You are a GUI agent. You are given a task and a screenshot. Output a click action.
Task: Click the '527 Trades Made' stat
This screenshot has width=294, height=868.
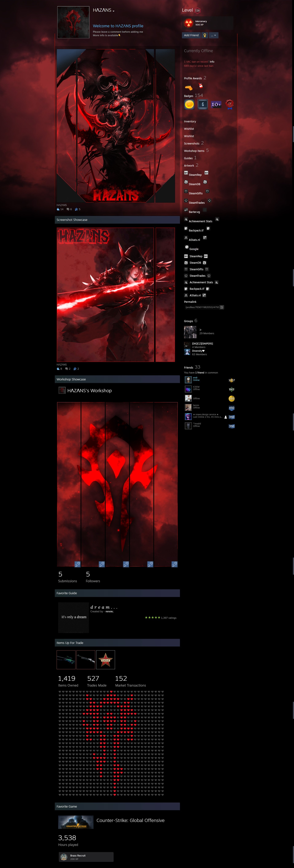coord(97,681)
